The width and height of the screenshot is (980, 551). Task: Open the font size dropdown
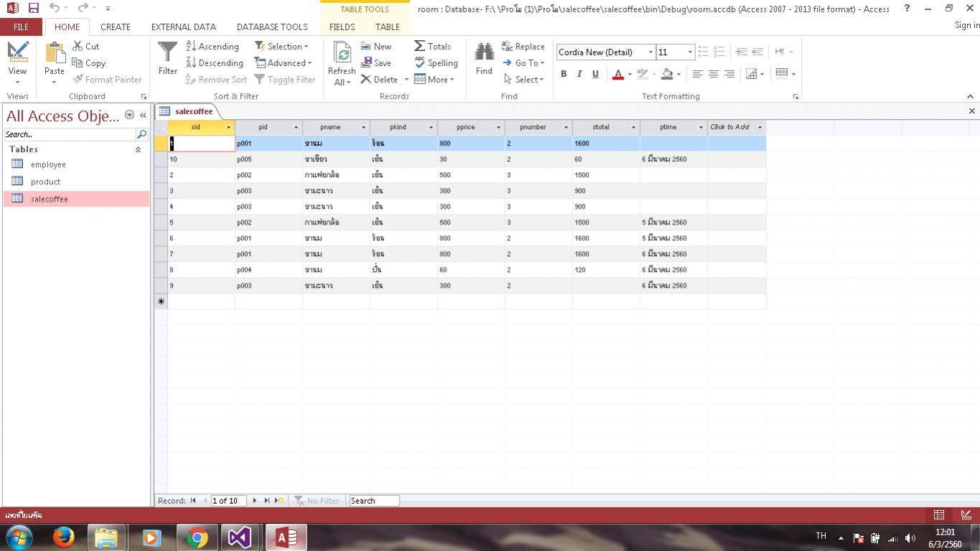coord(690,52)
